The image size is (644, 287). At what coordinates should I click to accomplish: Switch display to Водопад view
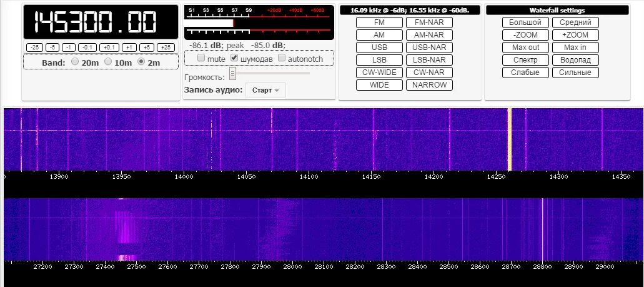575,60
